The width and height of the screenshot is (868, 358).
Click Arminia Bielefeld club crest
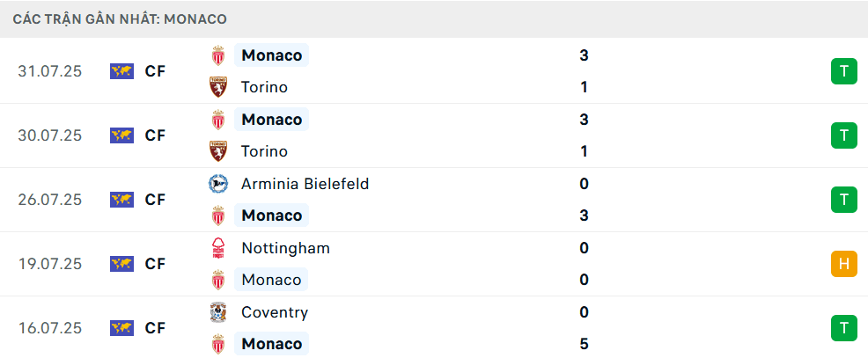click(217, 184)
